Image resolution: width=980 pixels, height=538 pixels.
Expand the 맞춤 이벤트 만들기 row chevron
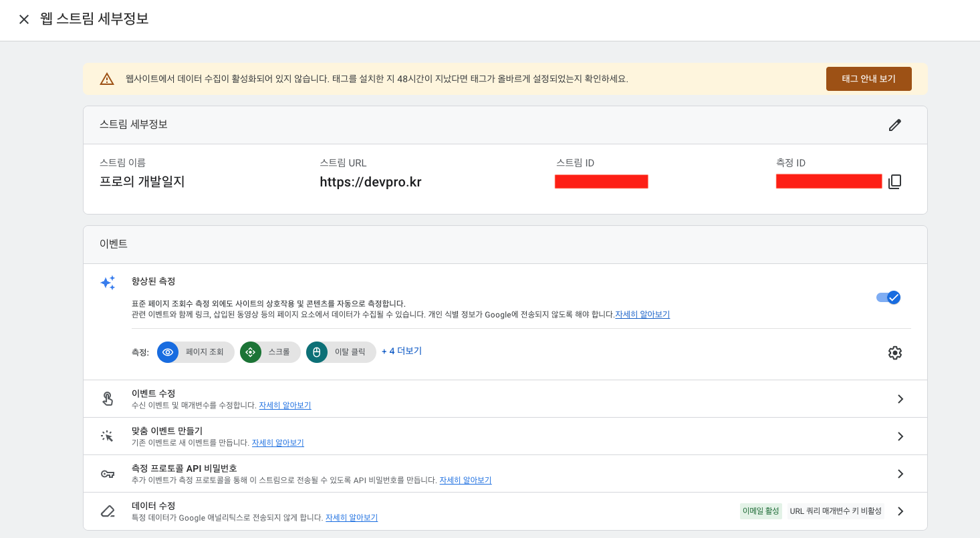(x=900, y=436)
